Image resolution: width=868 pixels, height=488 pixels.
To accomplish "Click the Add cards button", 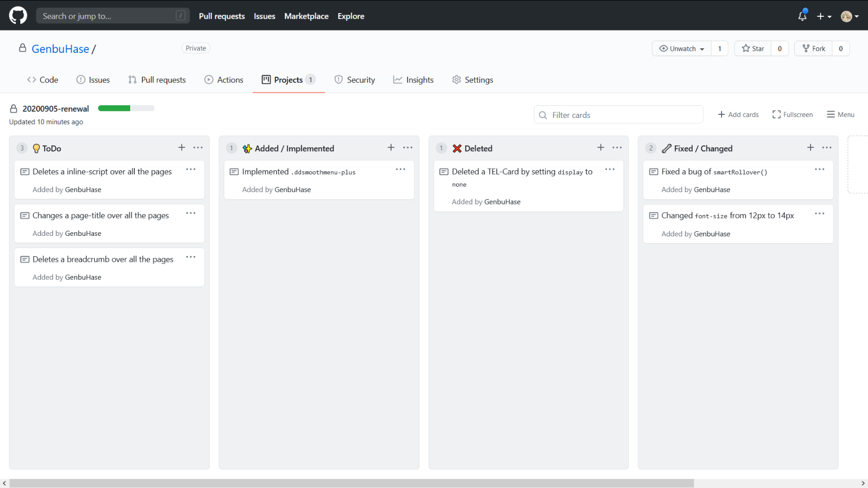I will pos(738,114).
